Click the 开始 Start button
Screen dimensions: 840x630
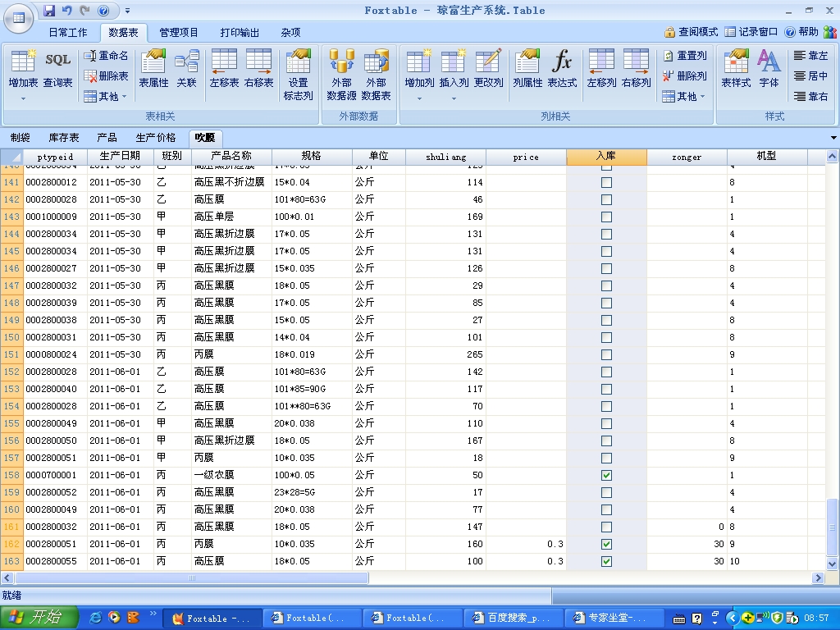39,617
